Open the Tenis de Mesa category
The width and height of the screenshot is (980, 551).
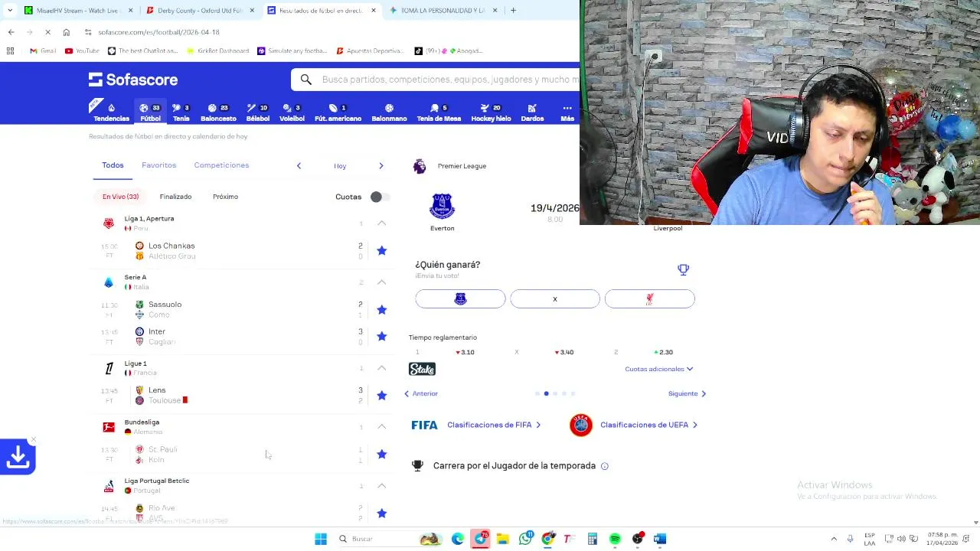click(439, 112)
